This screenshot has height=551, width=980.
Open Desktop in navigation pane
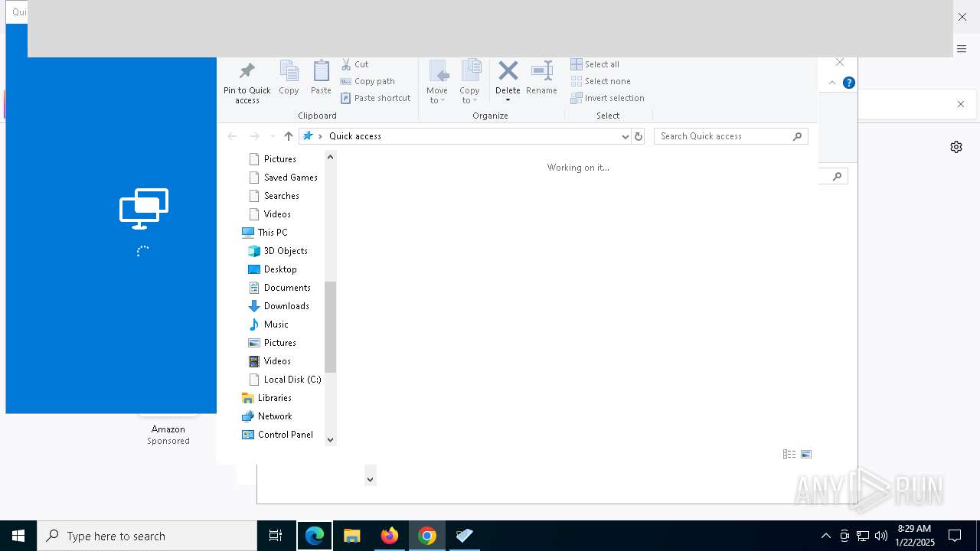click(273, 269)
